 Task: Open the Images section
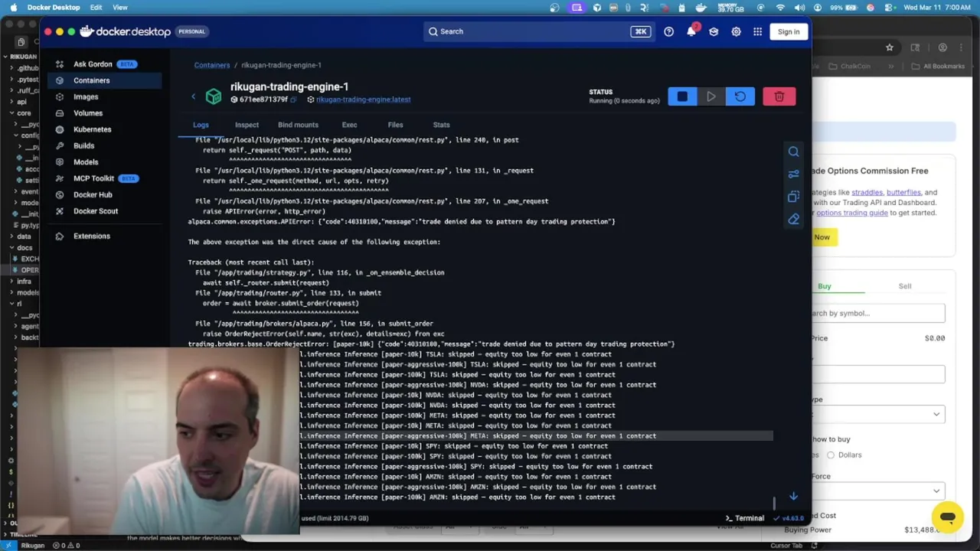(x=86, y=97)
